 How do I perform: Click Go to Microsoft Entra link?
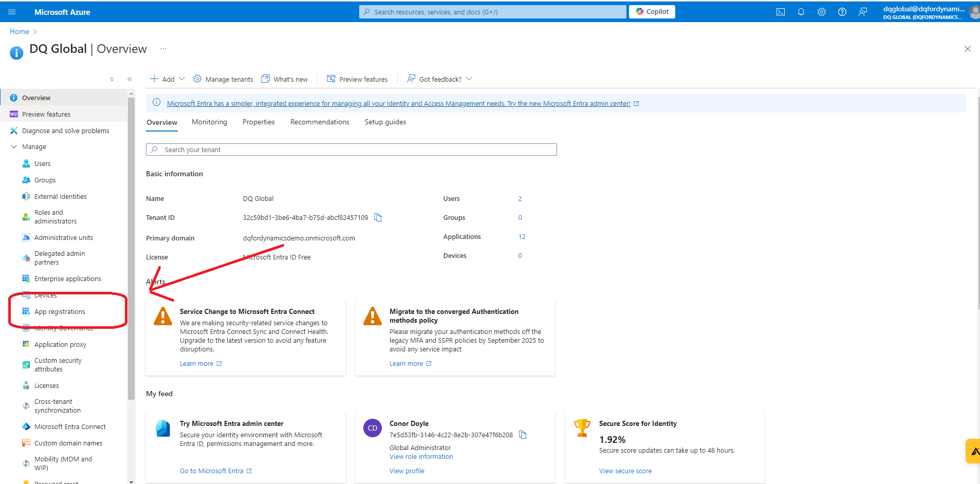click(x=216, y=471)
